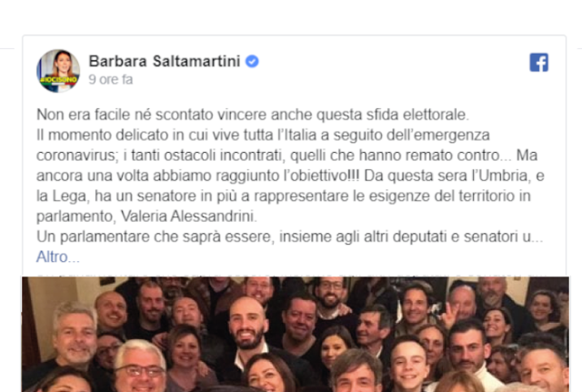
Task: Click the Facebook logo icon
Action: [539, 63]
